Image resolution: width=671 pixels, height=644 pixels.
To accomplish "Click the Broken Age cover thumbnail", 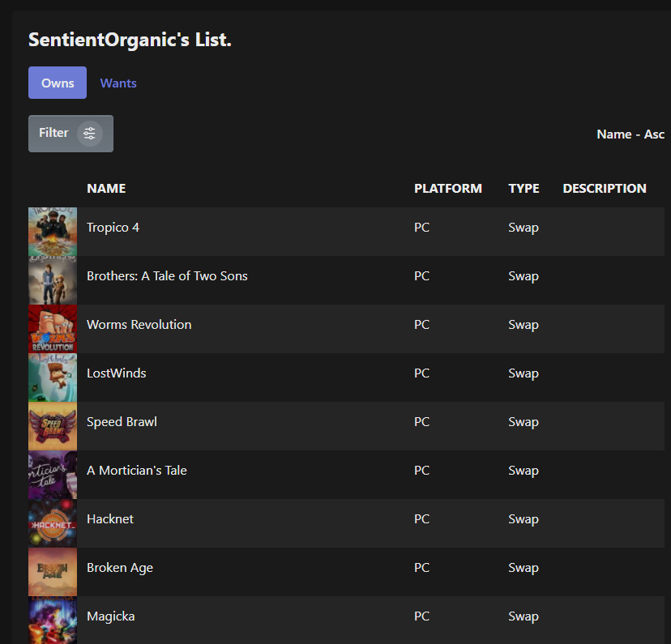I will pos(53,572).
